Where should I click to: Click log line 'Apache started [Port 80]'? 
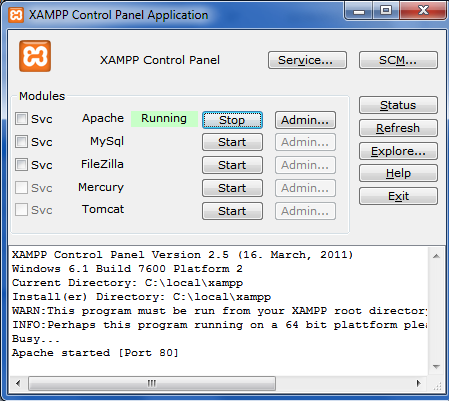point(95,353)
